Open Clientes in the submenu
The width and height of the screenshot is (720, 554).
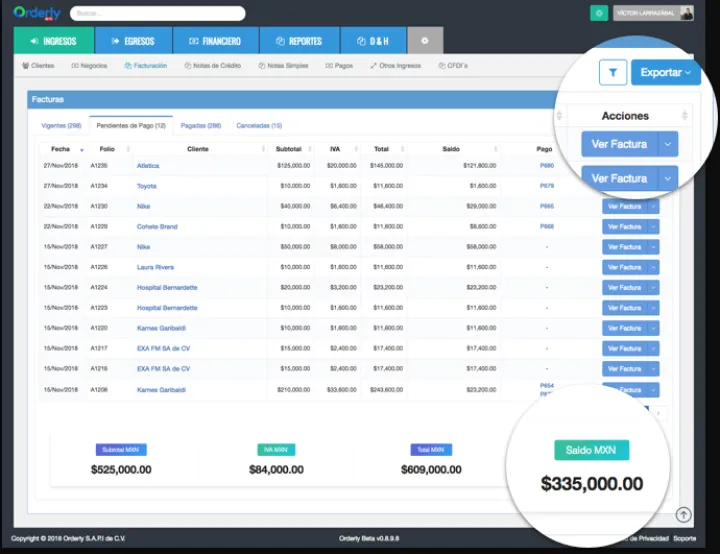coord(38,65)
